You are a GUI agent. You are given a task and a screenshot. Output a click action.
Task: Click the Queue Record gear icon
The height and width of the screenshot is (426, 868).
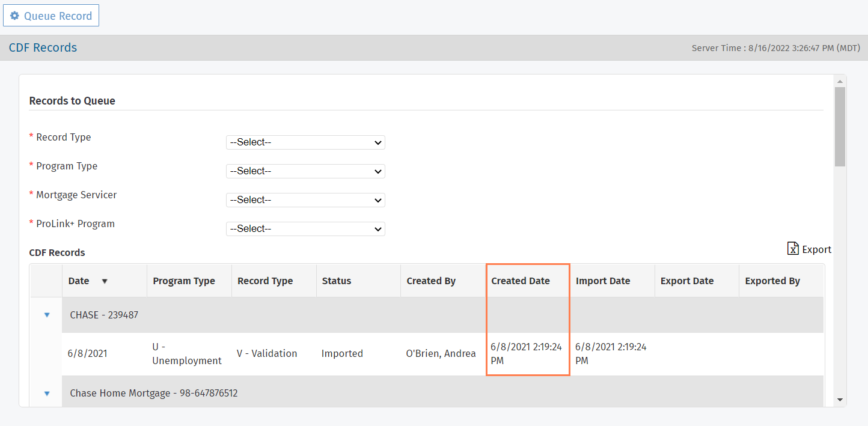15,16
